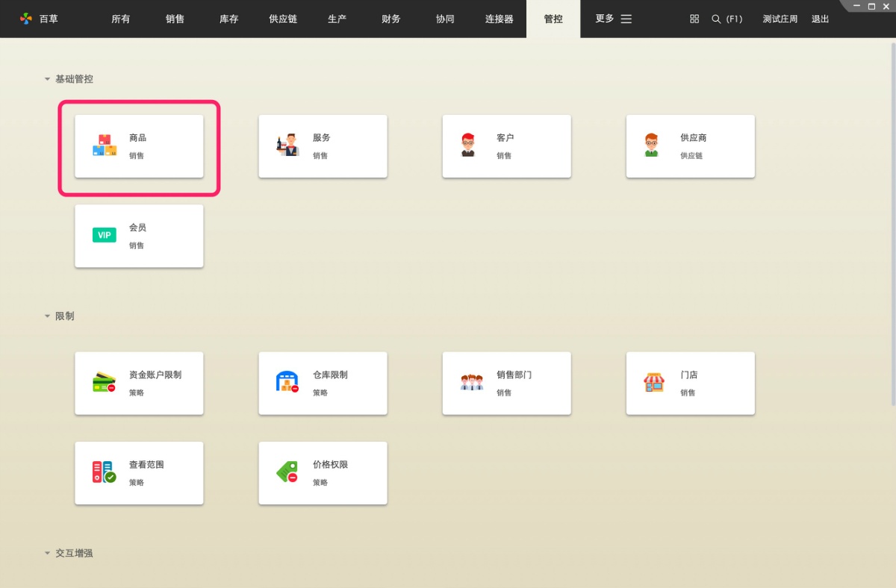
Task: Open the 销售部门 team icon
Action: 471,382
